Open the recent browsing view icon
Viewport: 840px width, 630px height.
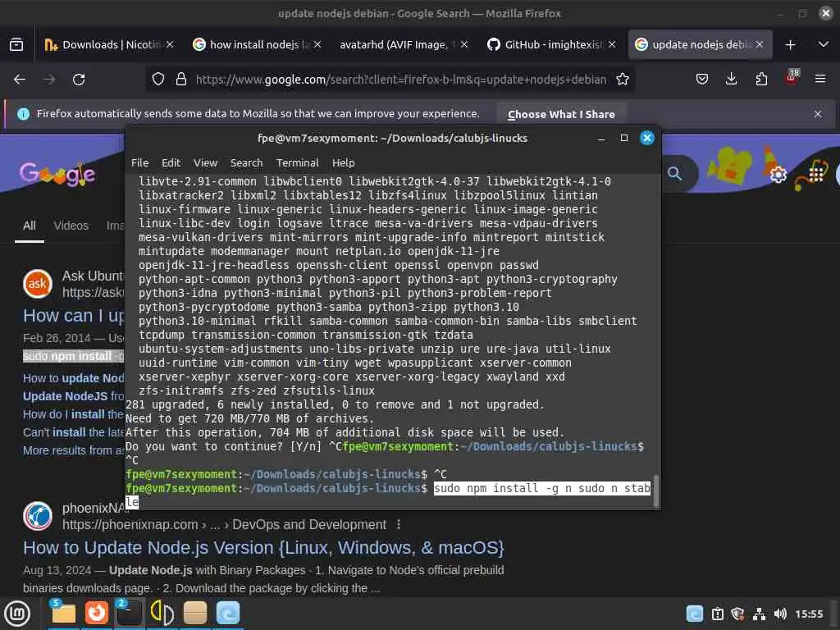point(16,44)
